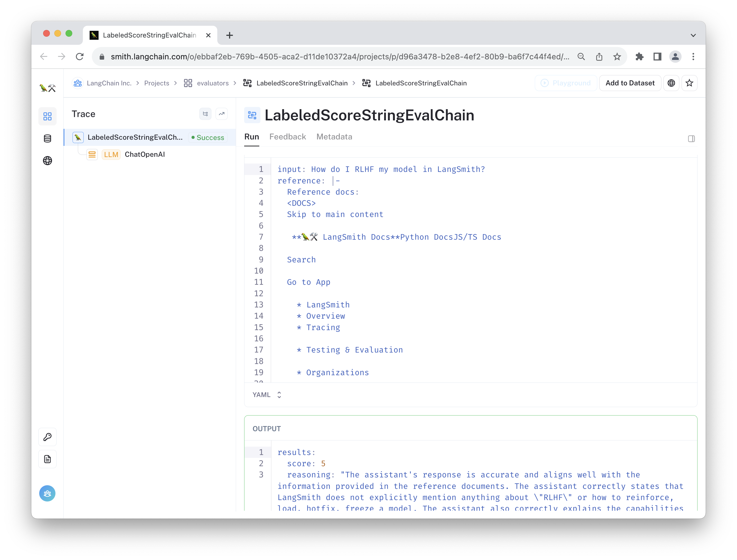Screen dimensions: 737x560
Task: Switch to the Metadata tab
Action: (334, 137)
